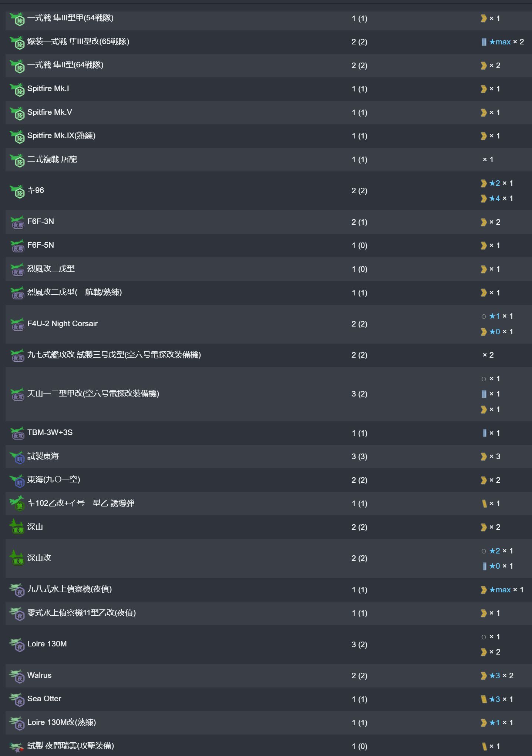Select the 二式複戦 屠龍 row name
The width and height of the screenshot is (532, 756).
(52, 159)
